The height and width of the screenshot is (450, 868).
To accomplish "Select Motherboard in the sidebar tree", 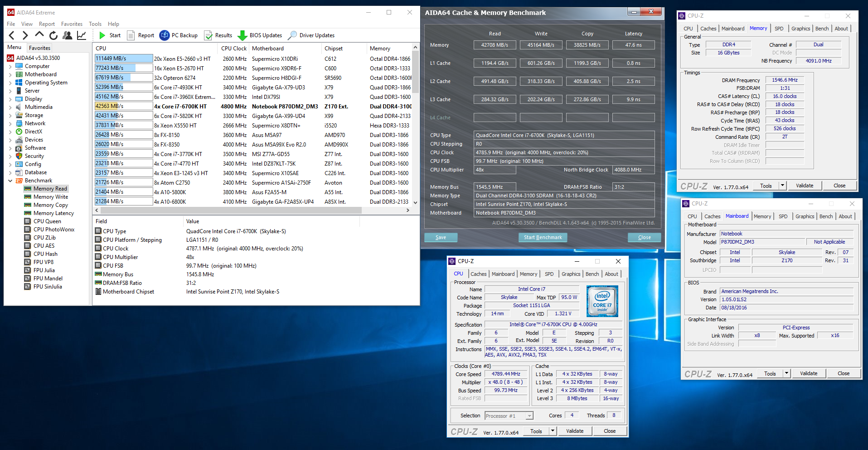I will point(41,74).
